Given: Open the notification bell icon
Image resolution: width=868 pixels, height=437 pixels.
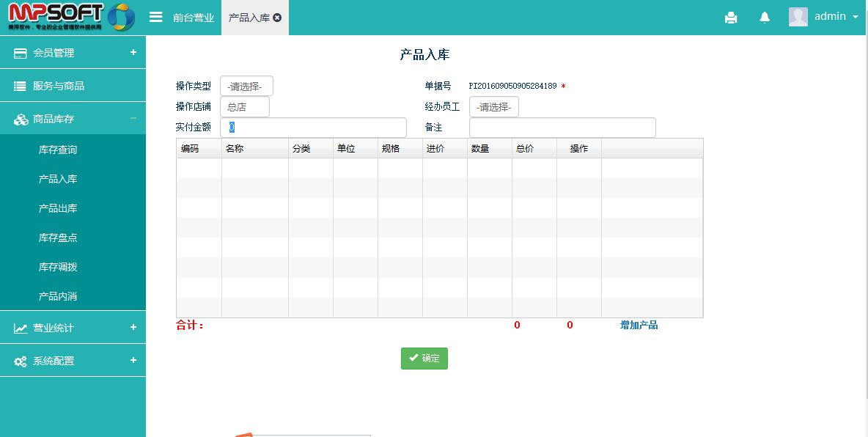Looking at the screenshot, I should click(x=765, y=18).
